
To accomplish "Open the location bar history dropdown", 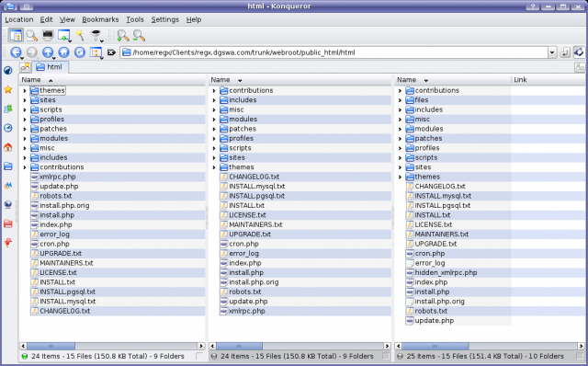I will pyautogui.click(x=552, y=52).
